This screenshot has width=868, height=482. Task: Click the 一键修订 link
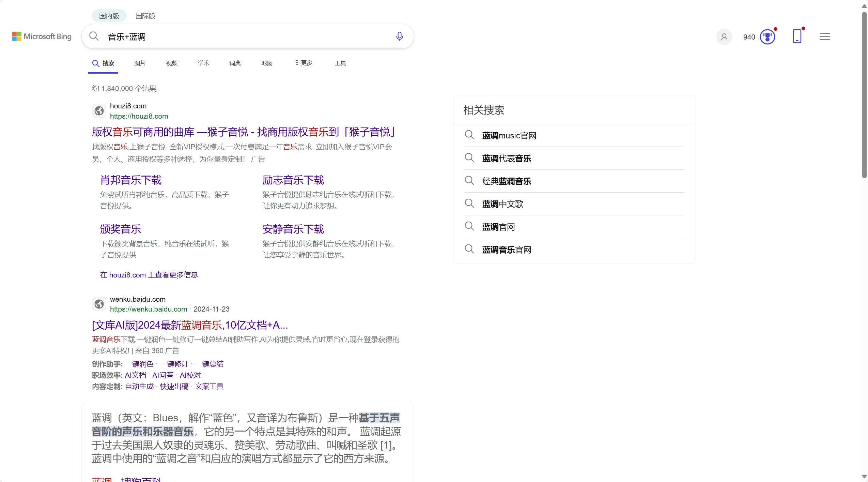(174, 364)
